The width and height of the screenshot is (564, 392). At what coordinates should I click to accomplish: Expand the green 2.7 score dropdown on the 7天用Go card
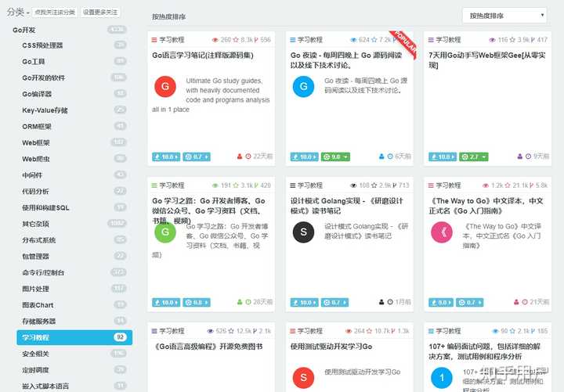coord(473,156)
